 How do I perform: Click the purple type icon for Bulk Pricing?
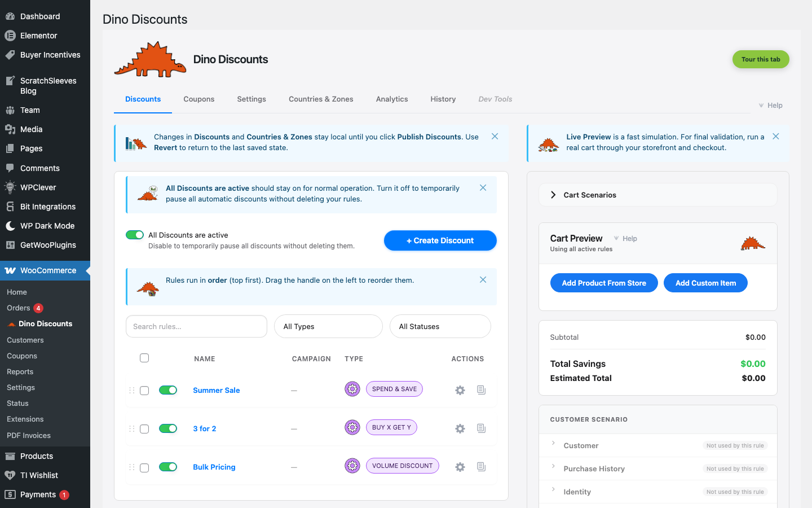pos(352,466)
